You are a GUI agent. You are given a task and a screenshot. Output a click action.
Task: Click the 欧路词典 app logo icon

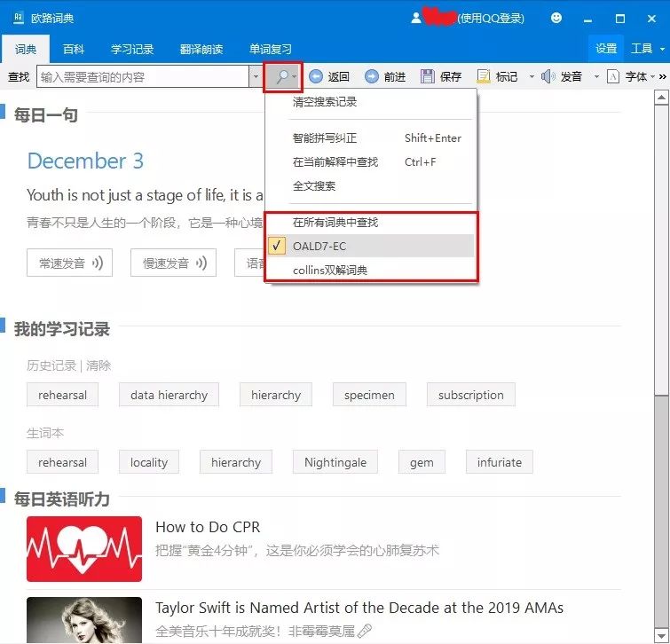[19, 18]
